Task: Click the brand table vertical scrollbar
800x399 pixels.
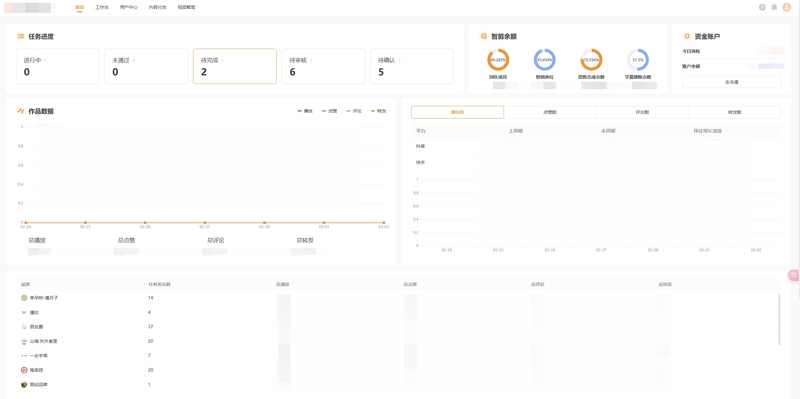Action: pyautogui.click(x=779, y=319)
